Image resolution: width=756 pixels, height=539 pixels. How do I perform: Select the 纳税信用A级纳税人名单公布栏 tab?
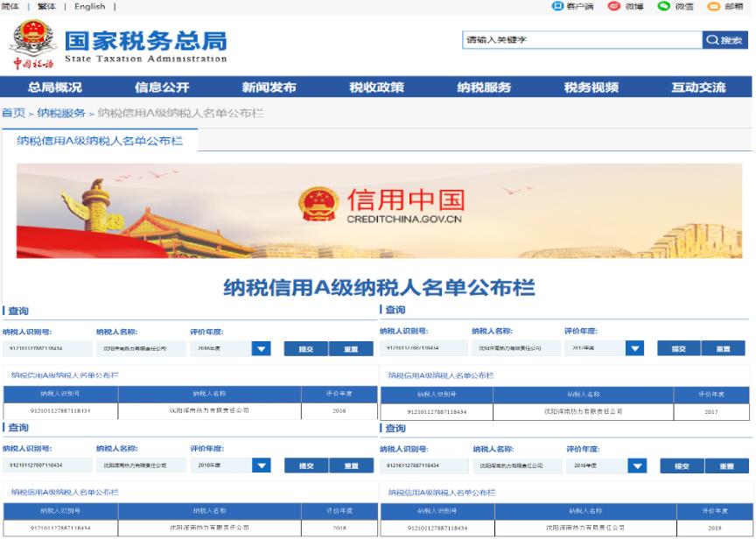click(100, 141)
